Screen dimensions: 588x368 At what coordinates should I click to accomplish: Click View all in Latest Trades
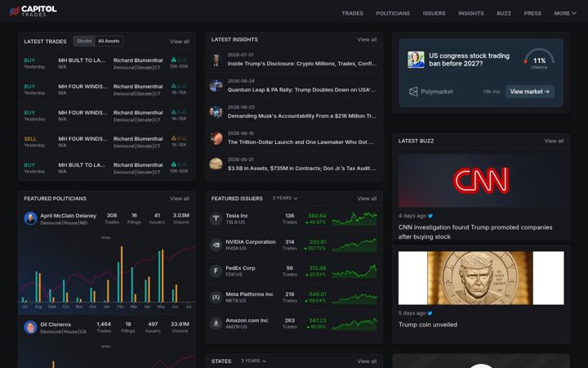tap(179, 42)
